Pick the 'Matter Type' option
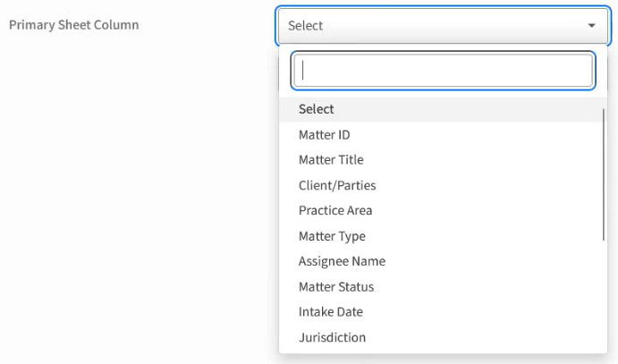618x364 pixels. tap(332, 236)
